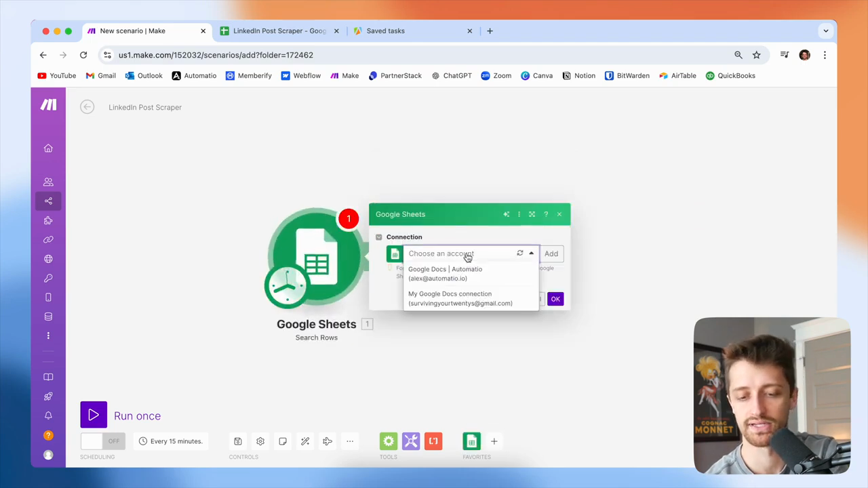Open the Every 15 minutes schedule setting

click(x=170, y=441)
